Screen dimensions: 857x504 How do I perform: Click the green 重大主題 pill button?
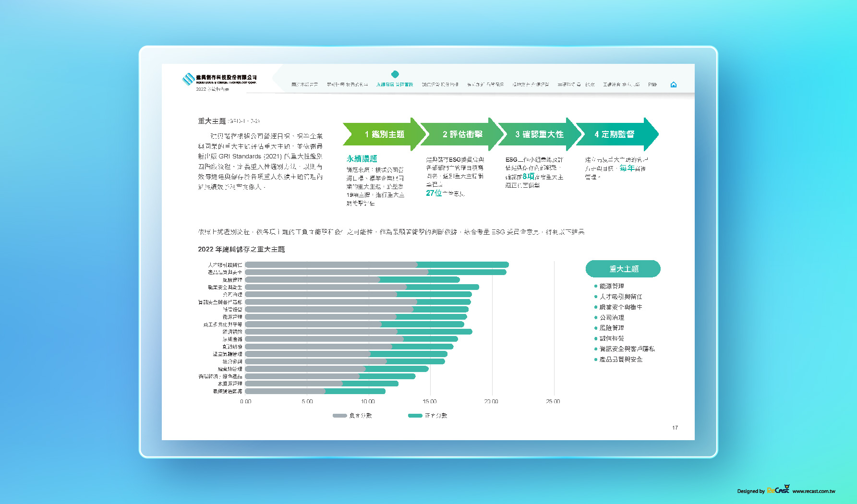(623, 269)
